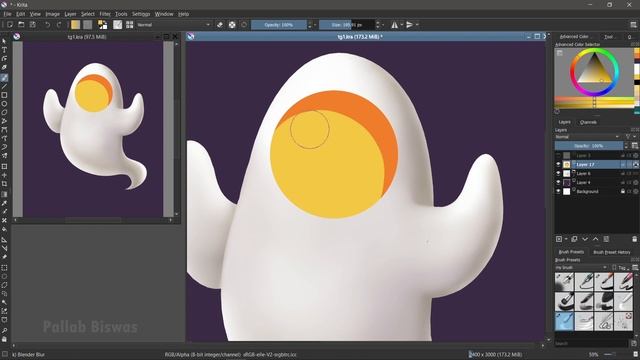640x360 pixels.
Task: Toggle visibility of Layer 3
Action: (558, 156)
